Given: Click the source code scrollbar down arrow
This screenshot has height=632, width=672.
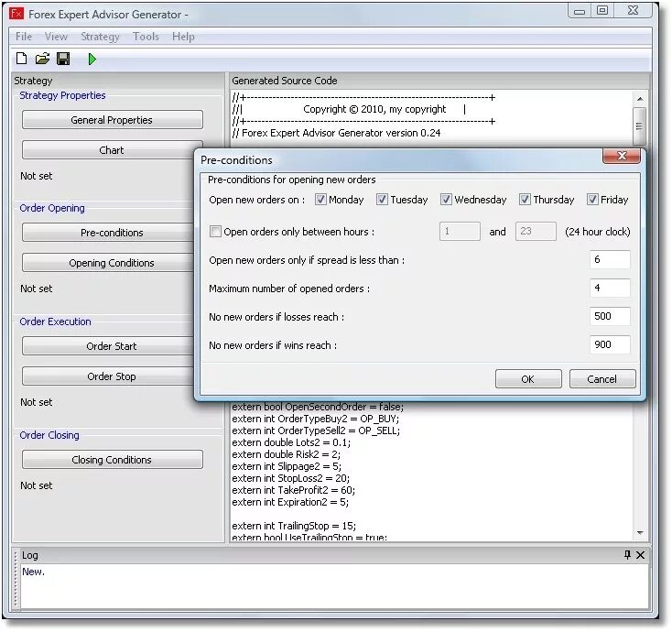Looking at the screenshot, I should click(x=640, y=533).
